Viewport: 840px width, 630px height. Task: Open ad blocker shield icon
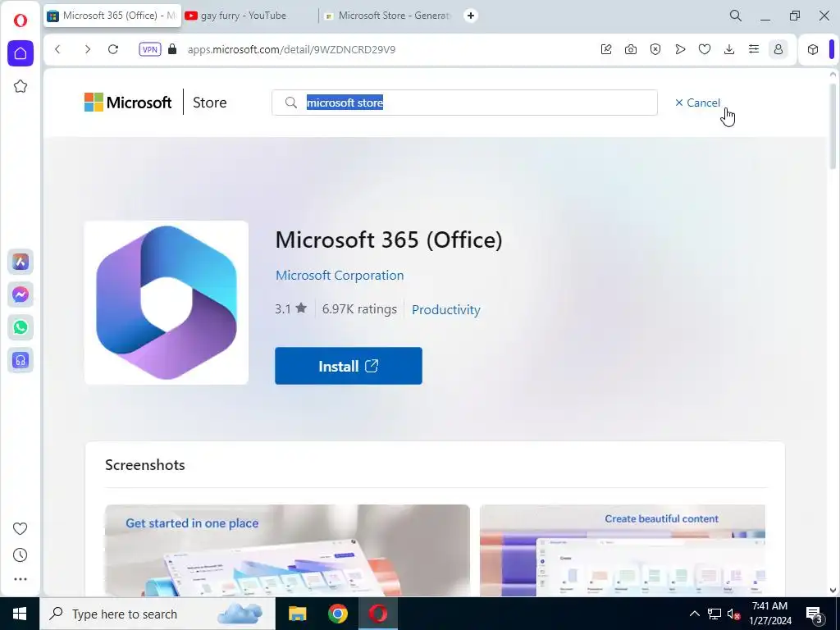point(655,49)
